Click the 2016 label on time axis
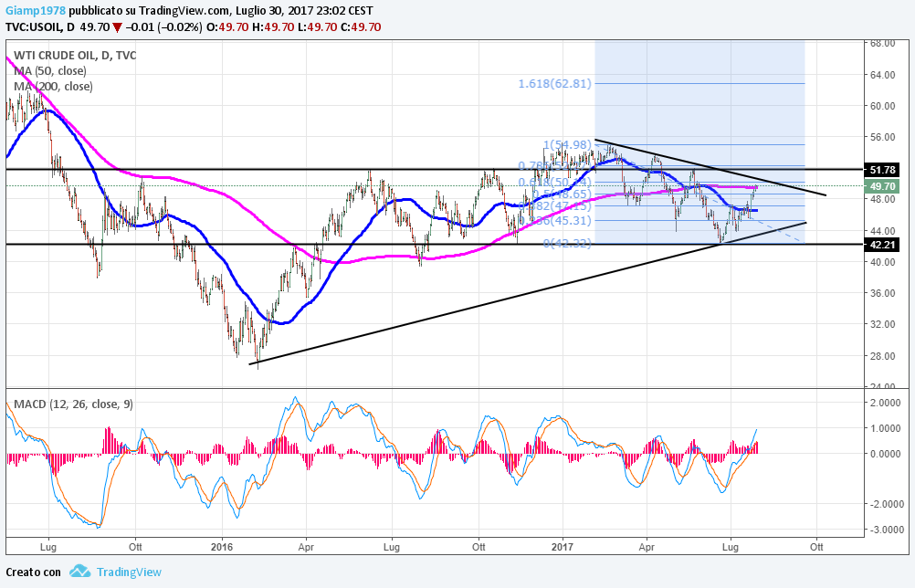The image size is (915, 588). point(222,546)
